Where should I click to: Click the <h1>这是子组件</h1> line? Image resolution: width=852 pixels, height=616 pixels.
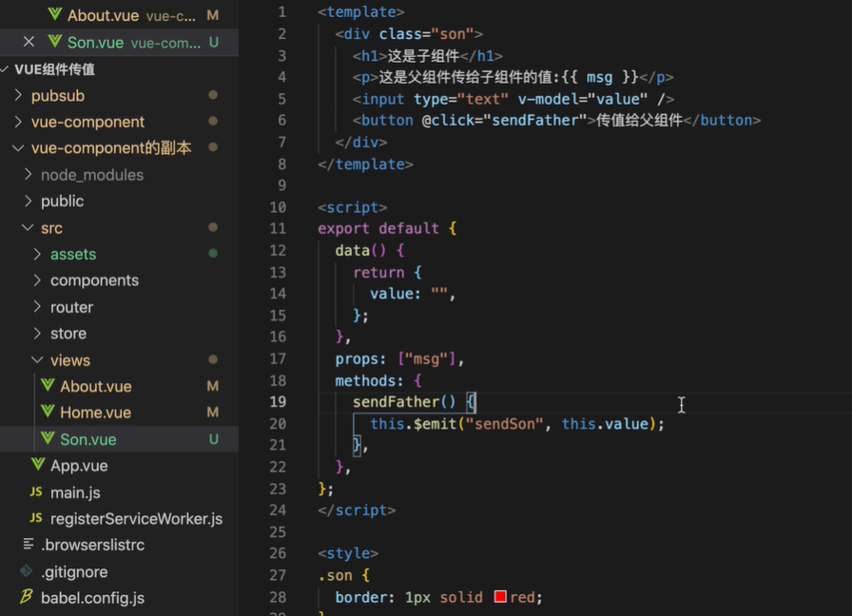427,56
